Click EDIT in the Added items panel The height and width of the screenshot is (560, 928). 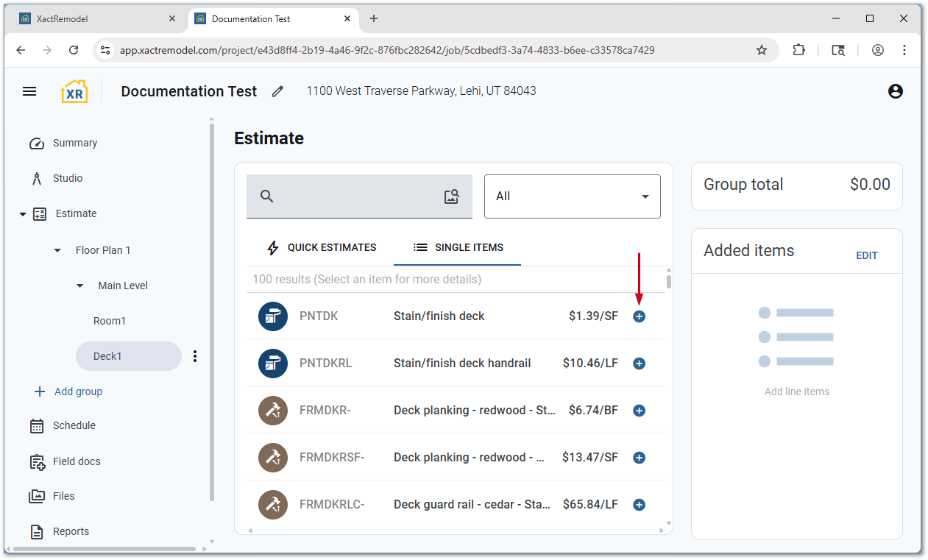click(867, 255)
